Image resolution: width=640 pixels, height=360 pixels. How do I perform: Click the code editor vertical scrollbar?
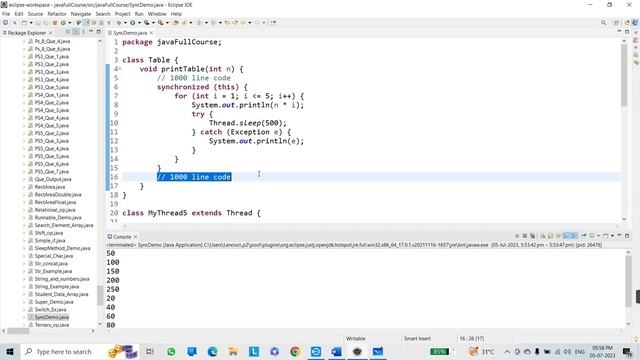(624, 76)
